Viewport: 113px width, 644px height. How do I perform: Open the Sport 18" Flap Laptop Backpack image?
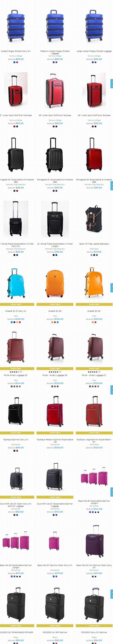coord(94,219)
